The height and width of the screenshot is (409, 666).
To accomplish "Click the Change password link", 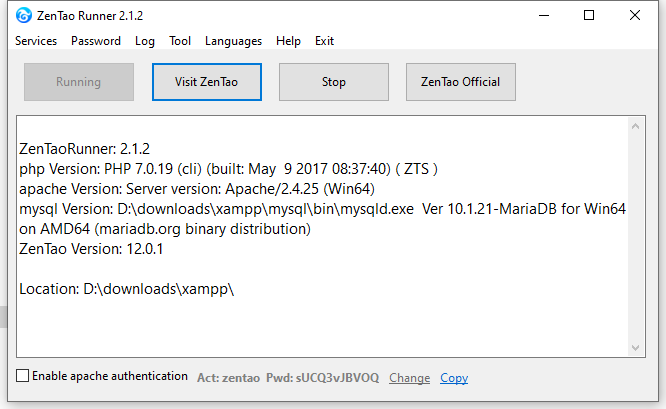I will pyautogui.click(x=409, y=378).
